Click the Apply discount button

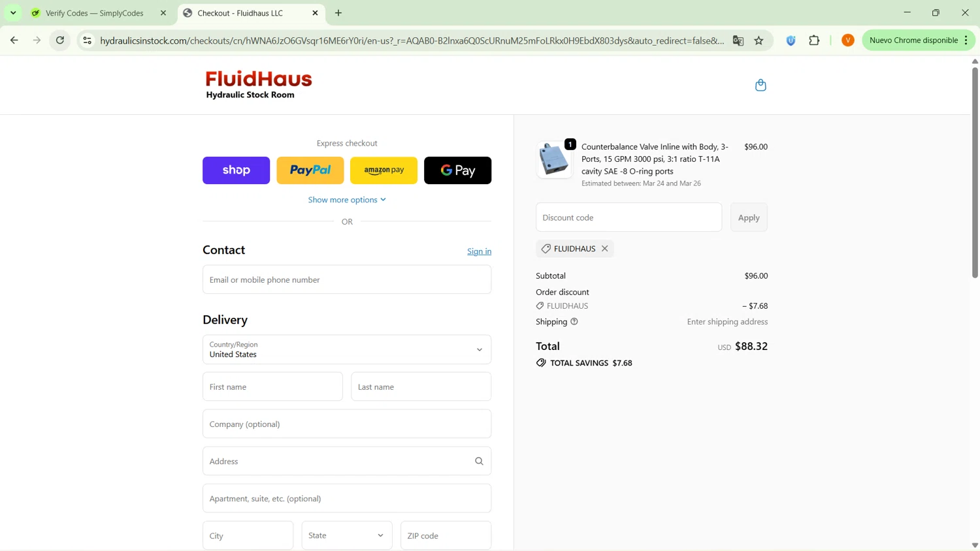(x=749, y=217)
